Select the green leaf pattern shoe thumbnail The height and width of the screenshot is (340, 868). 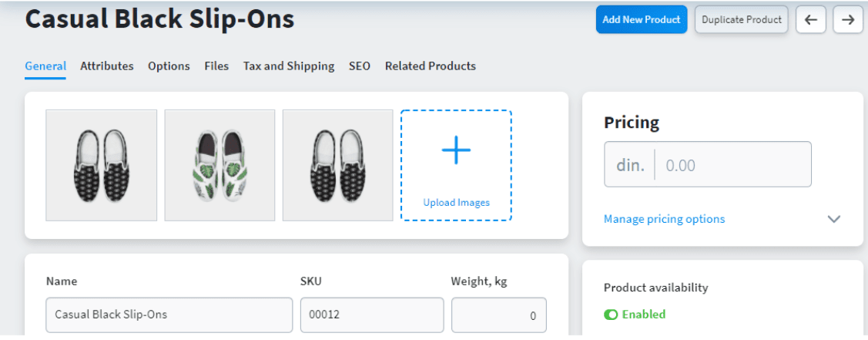coord(220,165)
